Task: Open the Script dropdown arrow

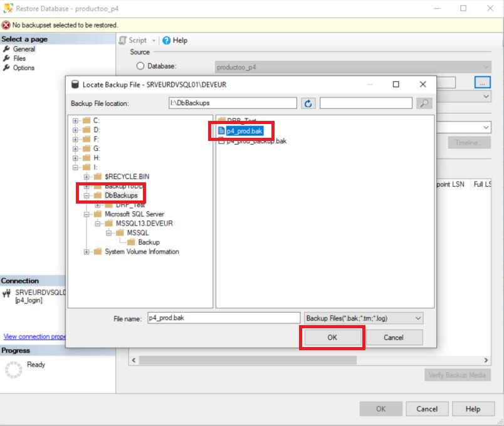Action: (154, 40)
